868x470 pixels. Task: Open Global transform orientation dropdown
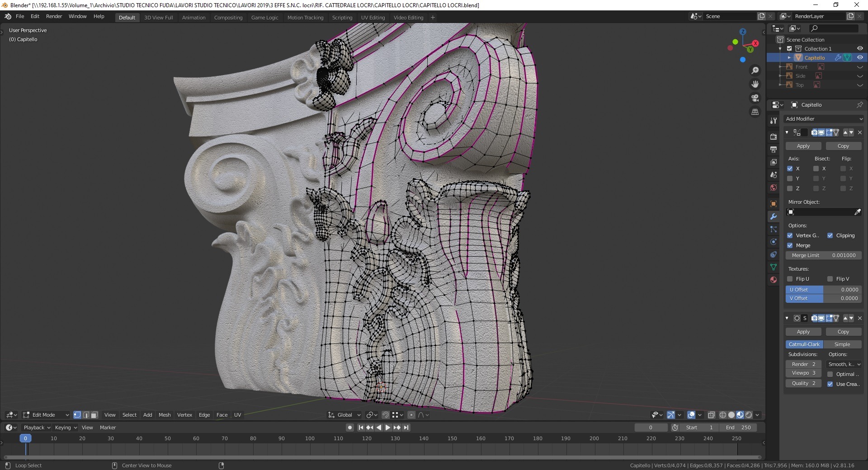344,415
